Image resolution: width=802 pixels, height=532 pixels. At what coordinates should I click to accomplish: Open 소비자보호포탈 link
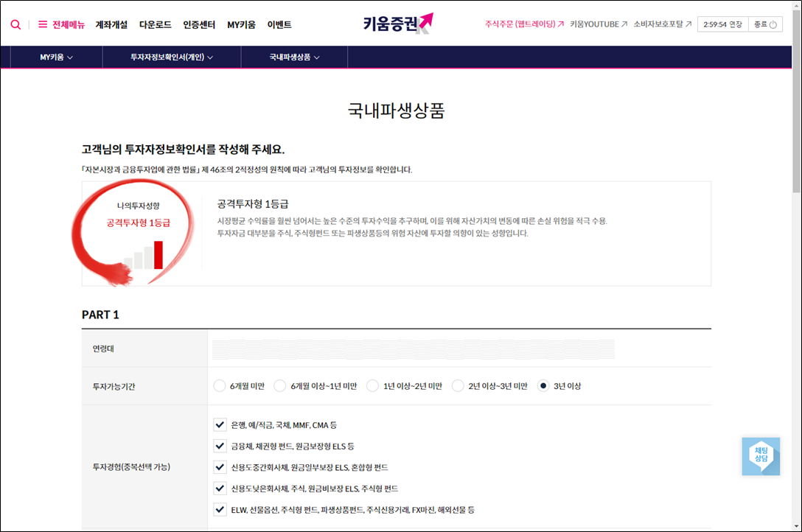pyautogui.click(x=658, y=24)
